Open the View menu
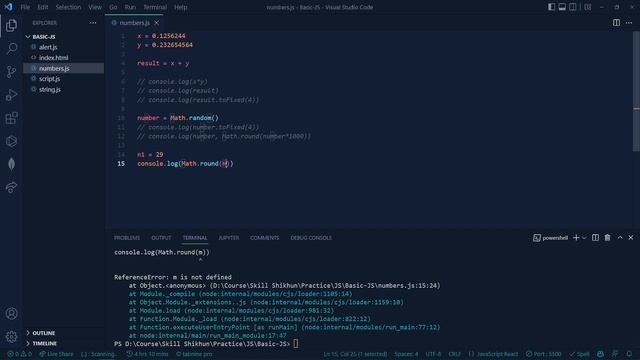 pyautogui.click(x=95, y=7)
